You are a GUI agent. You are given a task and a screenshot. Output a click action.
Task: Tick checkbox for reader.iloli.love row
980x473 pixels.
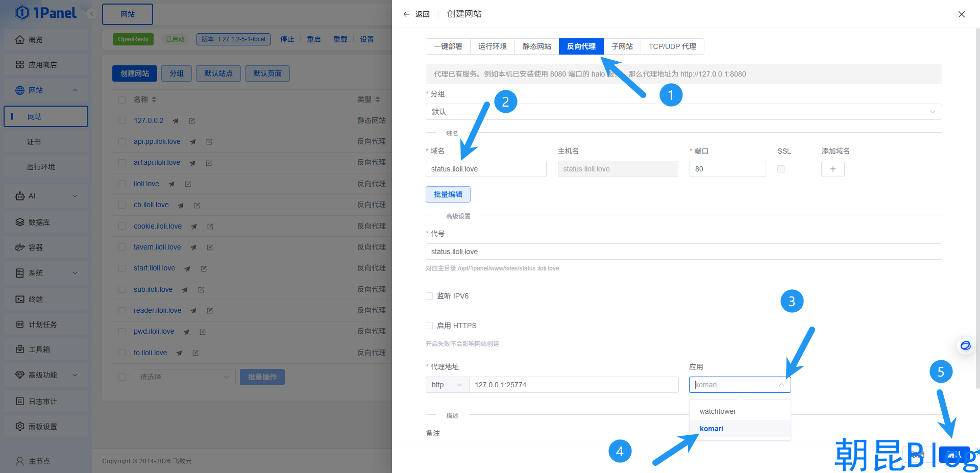click(x=122, y=311)
